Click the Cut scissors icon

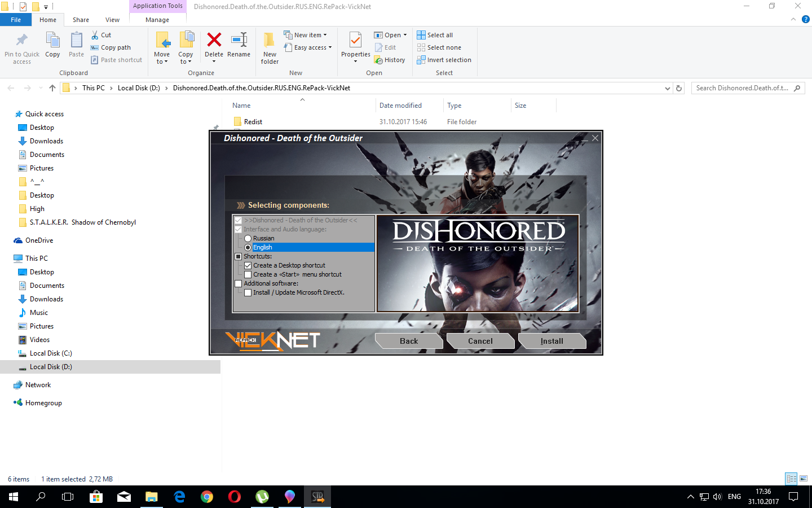tap(95, 35)
